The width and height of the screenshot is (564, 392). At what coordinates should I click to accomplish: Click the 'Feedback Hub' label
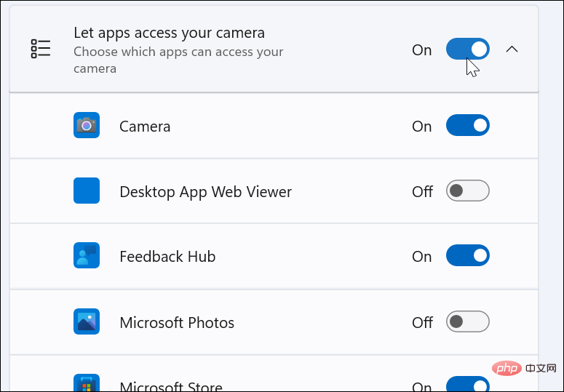pos(167,257)
